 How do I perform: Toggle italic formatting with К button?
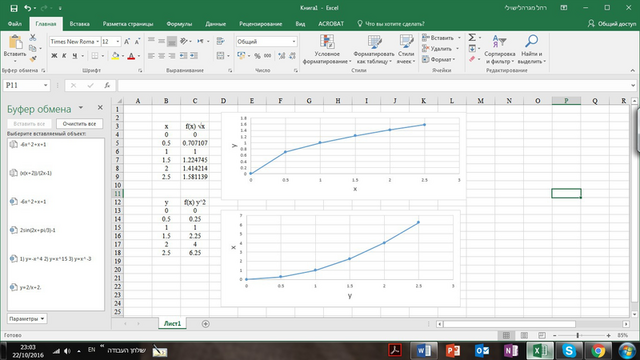click(64, 56)
